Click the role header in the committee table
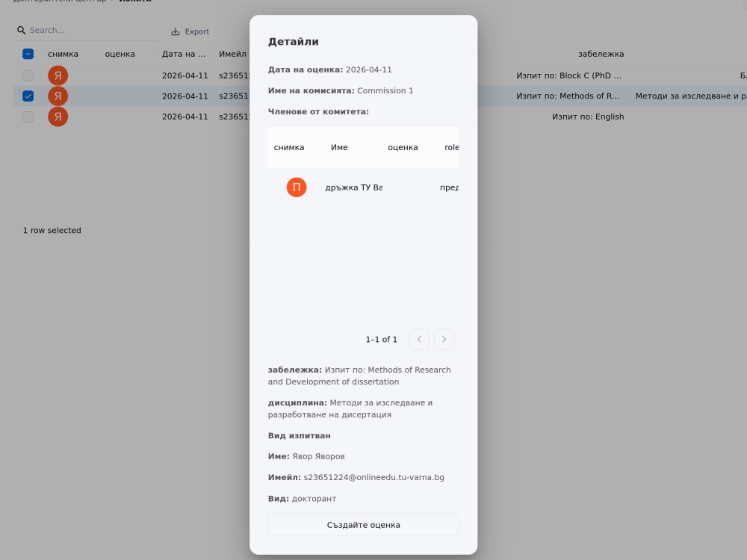The height and width of the screenshot is (560, 747). (x=452, y=147)
